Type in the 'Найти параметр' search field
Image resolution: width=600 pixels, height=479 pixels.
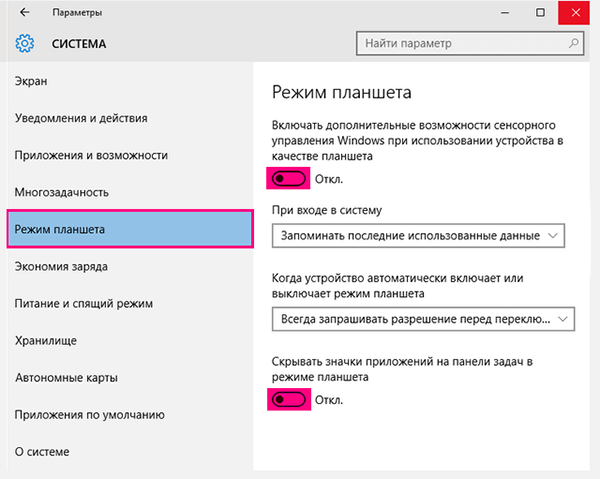(x=460, y=44)
